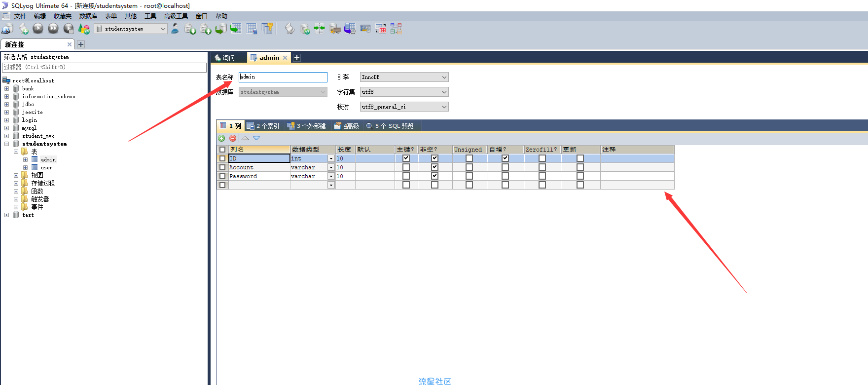Screen dimensions: 868x385
Task: Open the query builder icon
Action: (x=381, y=29)
